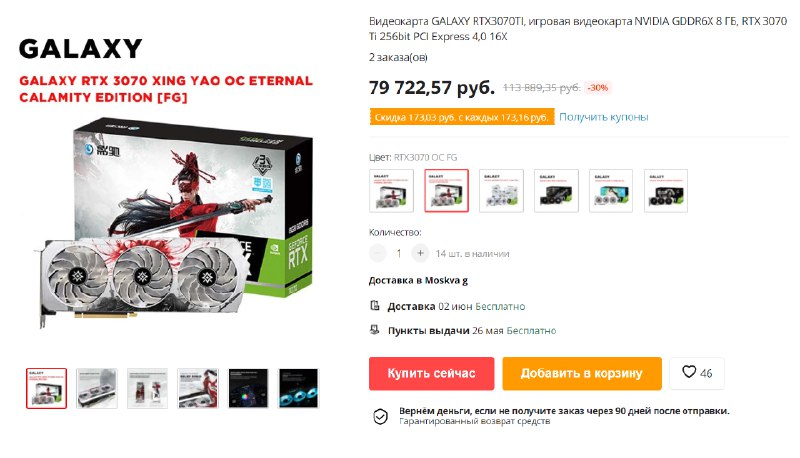This screenshot has height=458, width=800.
Task: Decrease quantity with minus button
Action: pyautogui.click(x=378, y=253)
